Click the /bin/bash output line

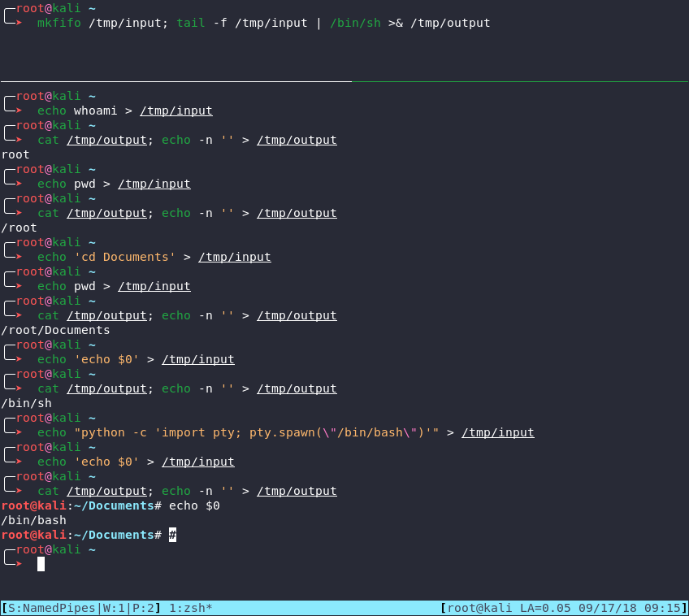[x=33, y=520]
